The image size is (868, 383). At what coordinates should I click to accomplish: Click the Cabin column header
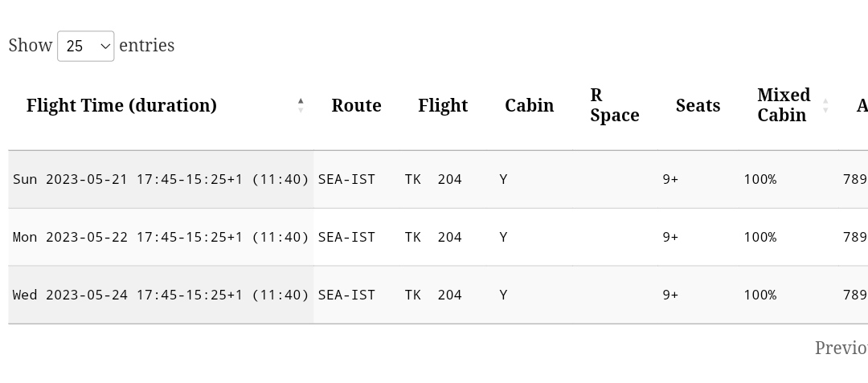pos(529,105)
